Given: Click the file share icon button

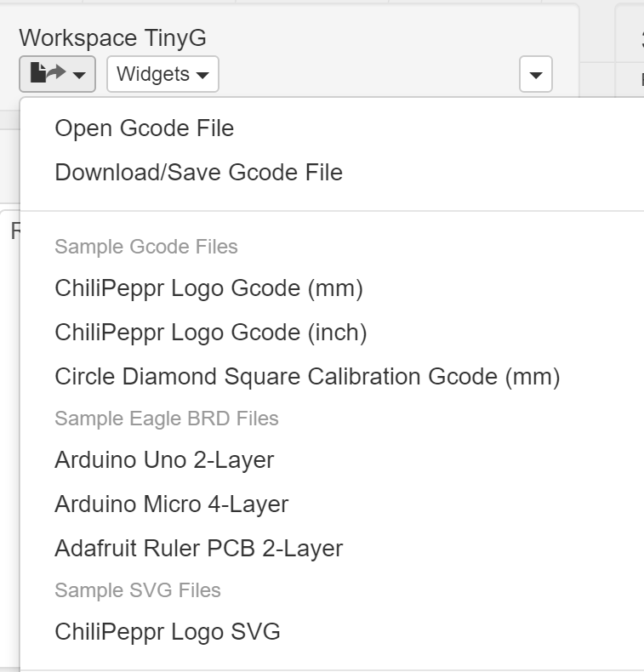Looking at the screenshot, I should [57, 74].
